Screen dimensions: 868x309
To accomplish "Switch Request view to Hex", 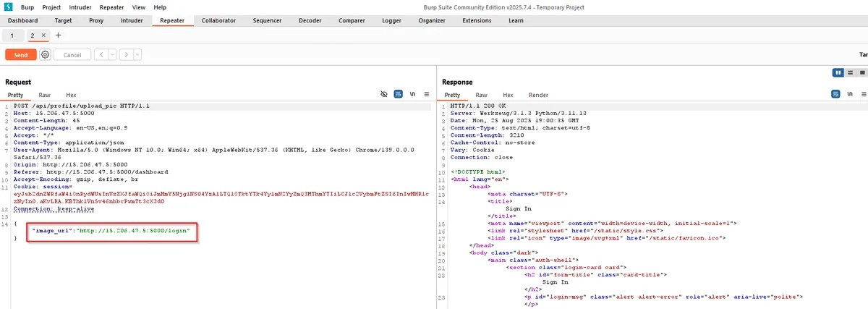I will [x=71, y=95].
